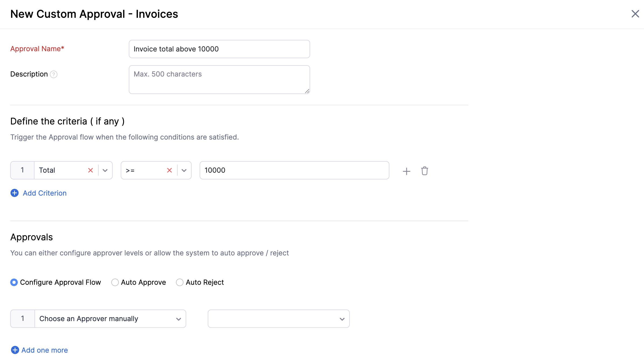The height and width of the screenshot is (361, 644).
Task: Click the plus icon beside Add Criterion
Action: click(14, 193)
